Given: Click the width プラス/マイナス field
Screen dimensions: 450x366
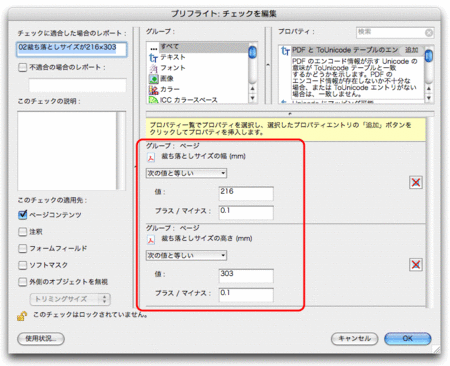Looking at the screenshot, I should (246, 213).
